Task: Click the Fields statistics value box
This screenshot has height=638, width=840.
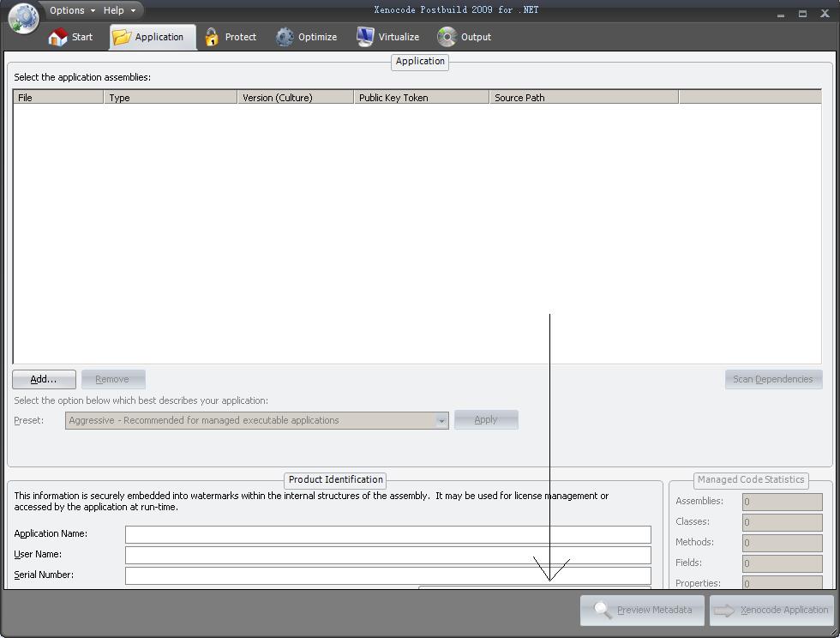Action: pos(782,563)
